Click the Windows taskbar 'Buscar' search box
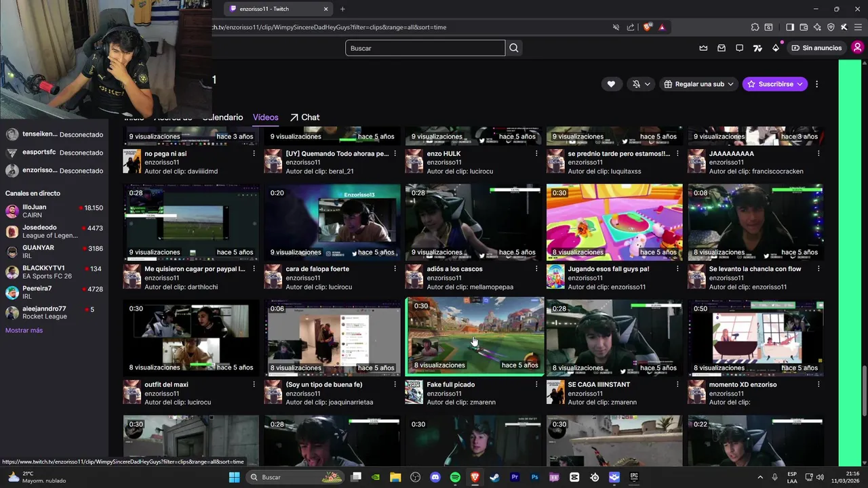Viewport: 868px width, 488px height. pyautogui.click(x=296, y=477)
